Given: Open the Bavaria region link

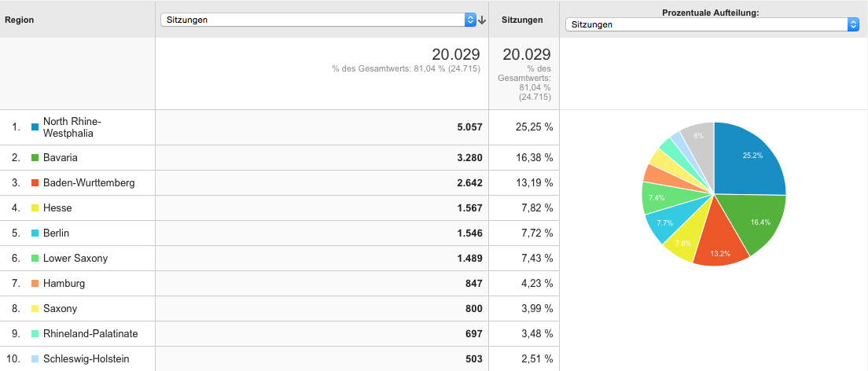Looking at the screenshot, I should (x=61, y=158).
